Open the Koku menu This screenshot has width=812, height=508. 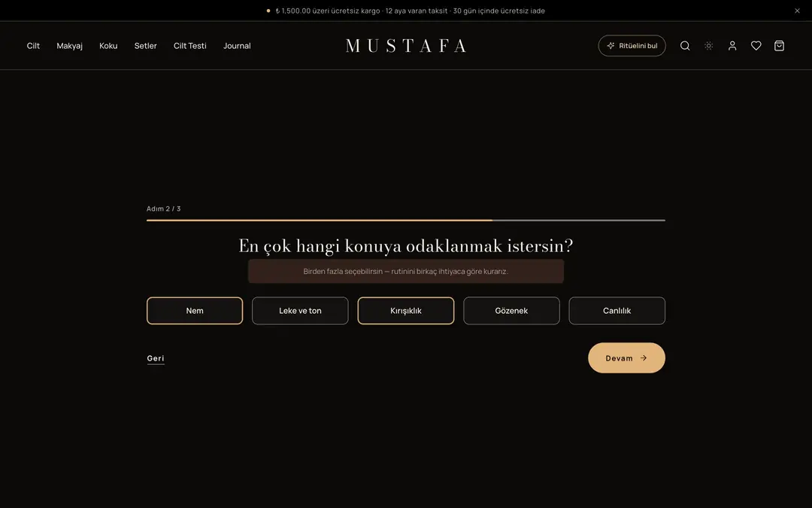[x=108, y=46]
